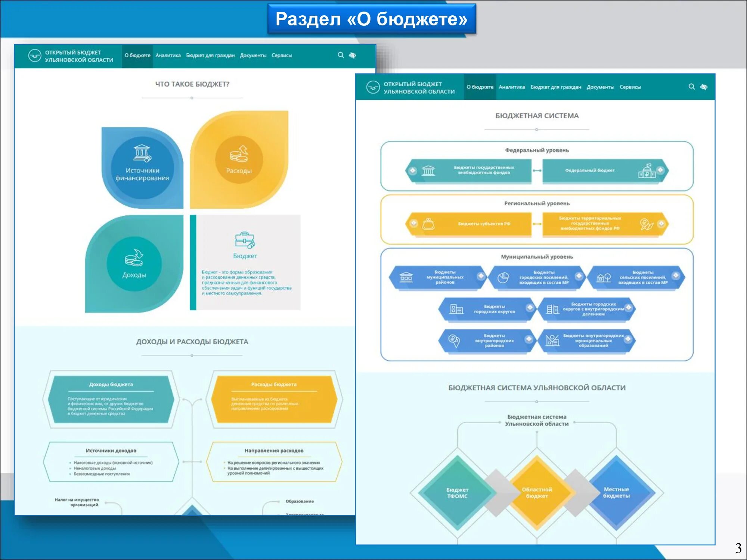Open 'Сервисы' menu in the right screenshot

(x=630, y=87)
